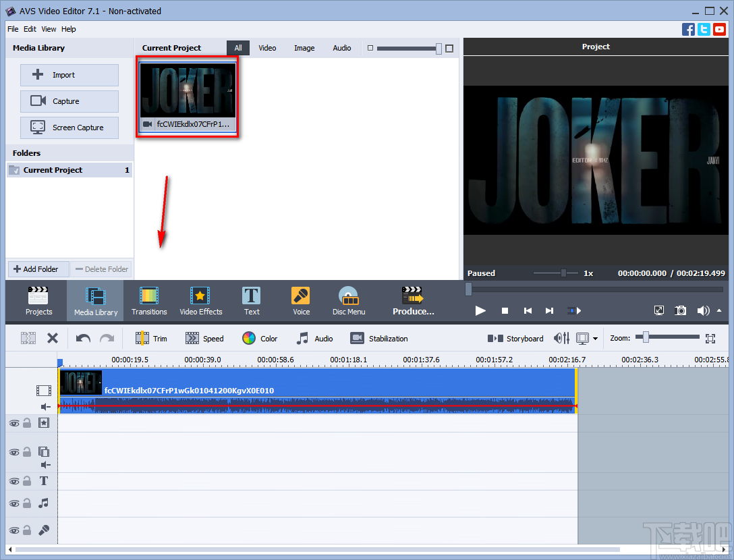Screen dimensions: 734x560
Task: Mute the main video track audio
Action: (x=45, y=406)
